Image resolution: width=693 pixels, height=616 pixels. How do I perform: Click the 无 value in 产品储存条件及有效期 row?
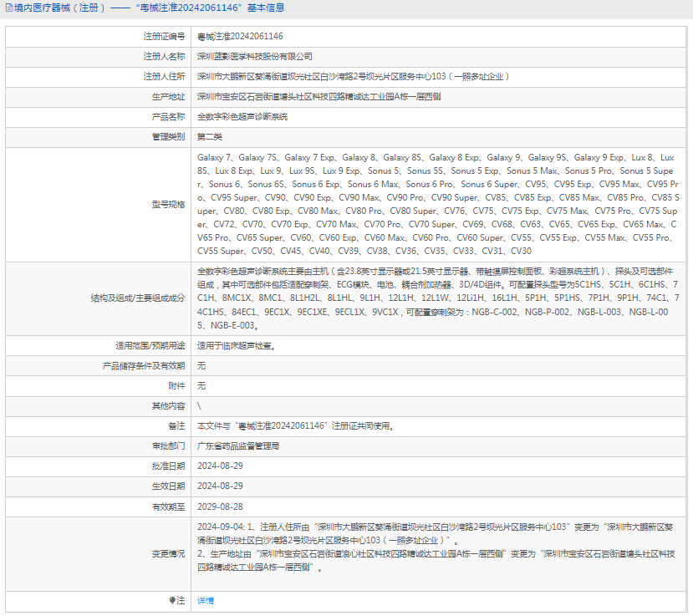(x=201, y=365)
